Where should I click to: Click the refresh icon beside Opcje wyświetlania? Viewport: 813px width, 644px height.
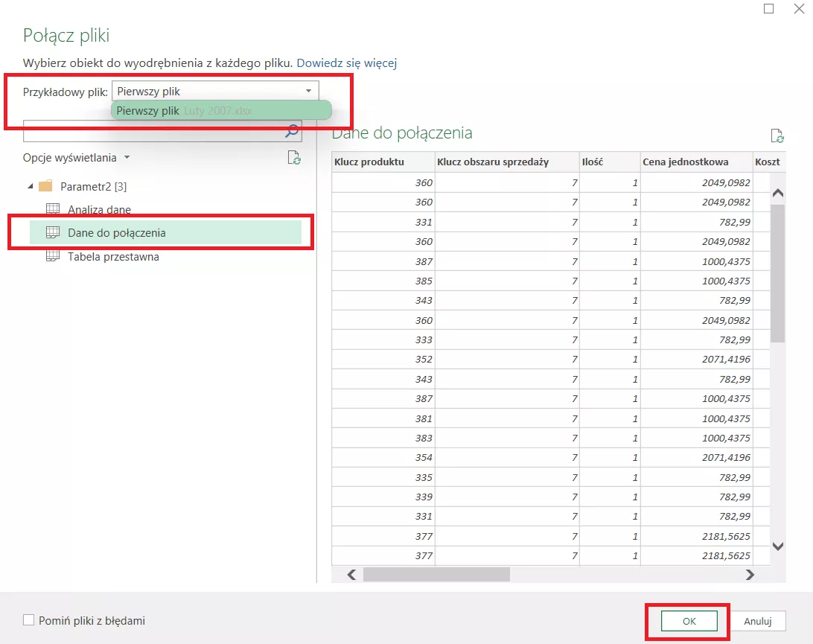294,158
